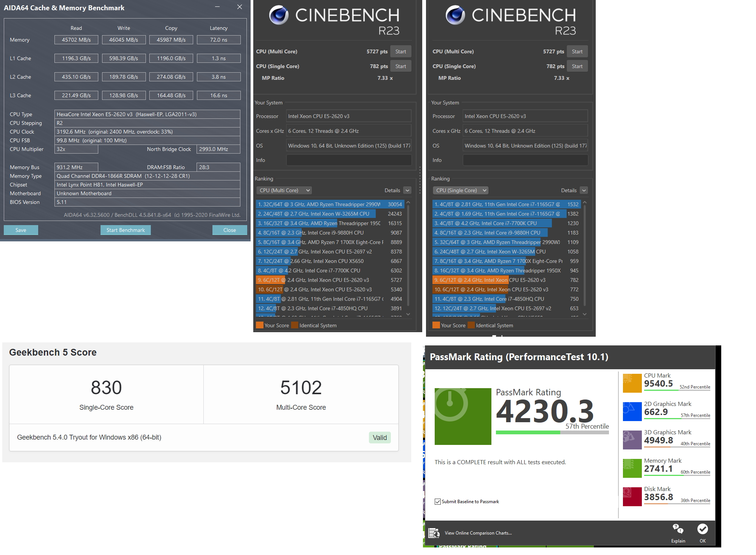Image resolution: width=756 pixels, height=555 pixels.
Task: Click the Info field in right Cinebench
Action: [x=525, y=160]
